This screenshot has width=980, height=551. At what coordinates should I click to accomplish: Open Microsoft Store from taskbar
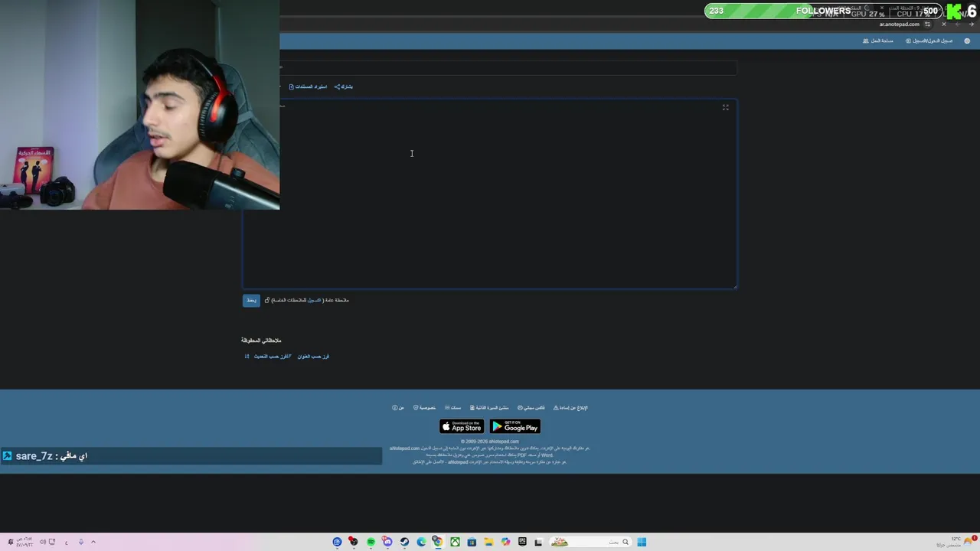[472, 542]
